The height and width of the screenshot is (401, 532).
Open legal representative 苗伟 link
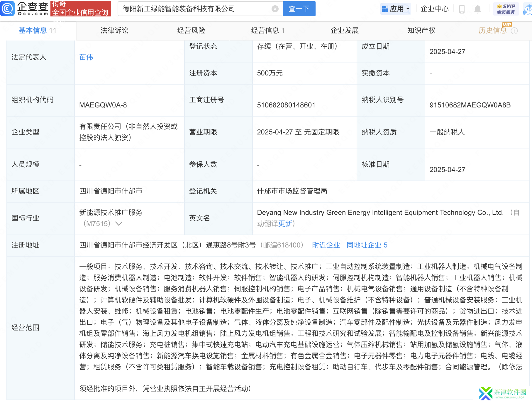[x=86, y=57]
